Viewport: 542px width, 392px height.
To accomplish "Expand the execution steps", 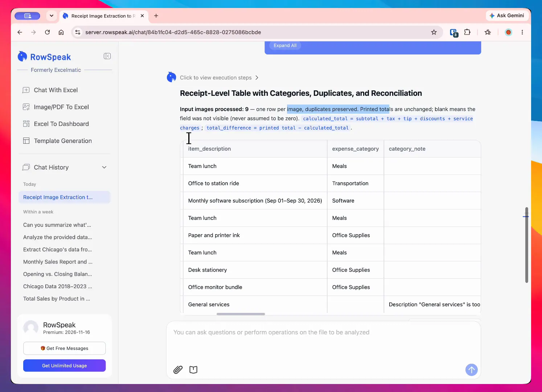I will tap(219, 78).
